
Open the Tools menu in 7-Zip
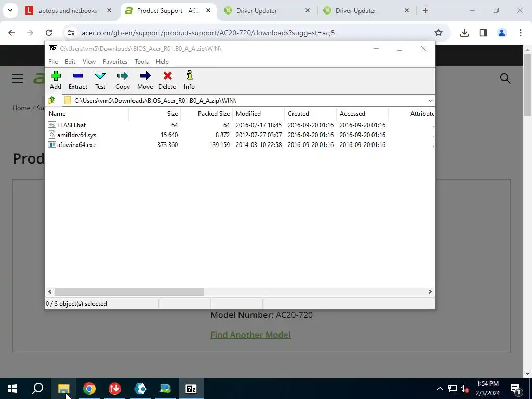coord(141,62)
